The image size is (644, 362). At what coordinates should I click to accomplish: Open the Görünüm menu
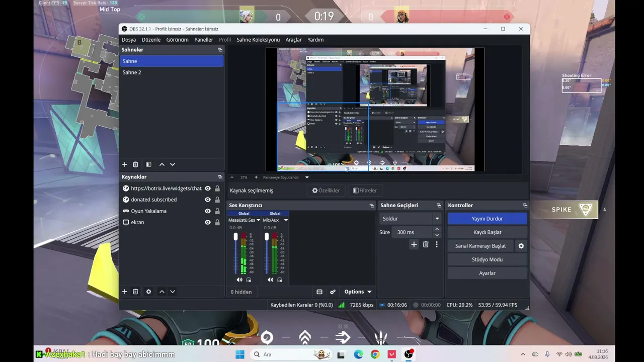coord(178,40)
